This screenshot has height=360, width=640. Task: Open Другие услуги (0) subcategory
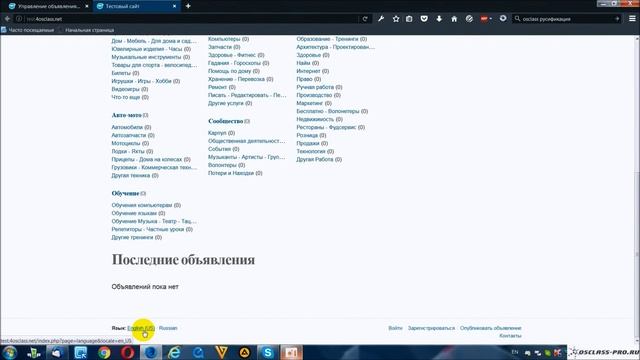click(x=230, y=103)
